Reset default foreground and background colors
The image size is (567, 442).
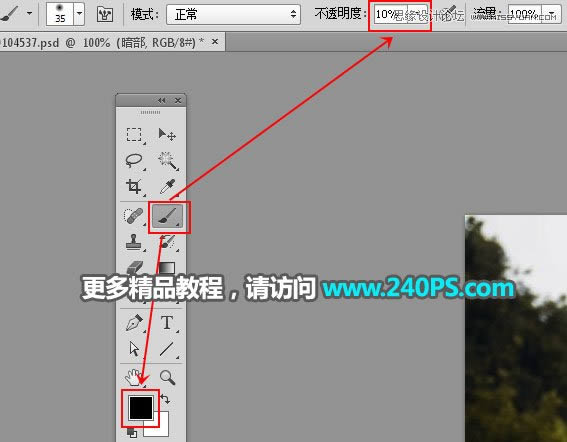pos(132,433)
